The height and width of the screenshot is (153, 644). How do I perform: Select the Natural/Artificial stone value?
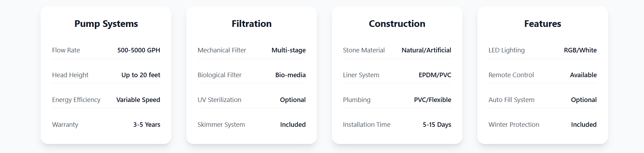(426, 50)
